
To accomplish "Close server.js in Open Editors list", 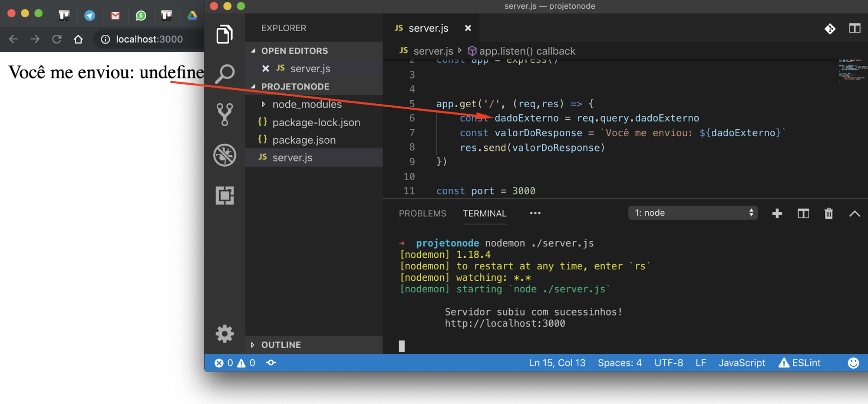I will (x=266, y=69).
